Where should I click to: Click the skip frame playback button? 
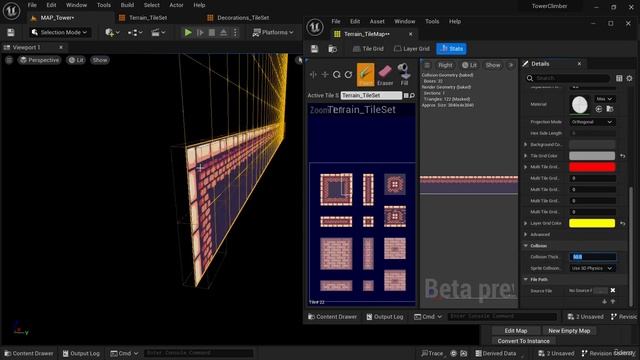(200, 32)
